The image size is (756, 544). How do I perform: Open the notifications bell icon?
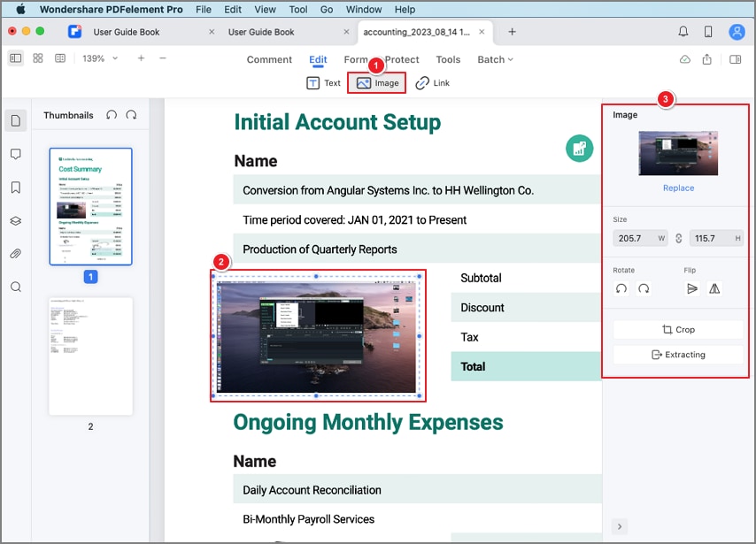[683, 32]
